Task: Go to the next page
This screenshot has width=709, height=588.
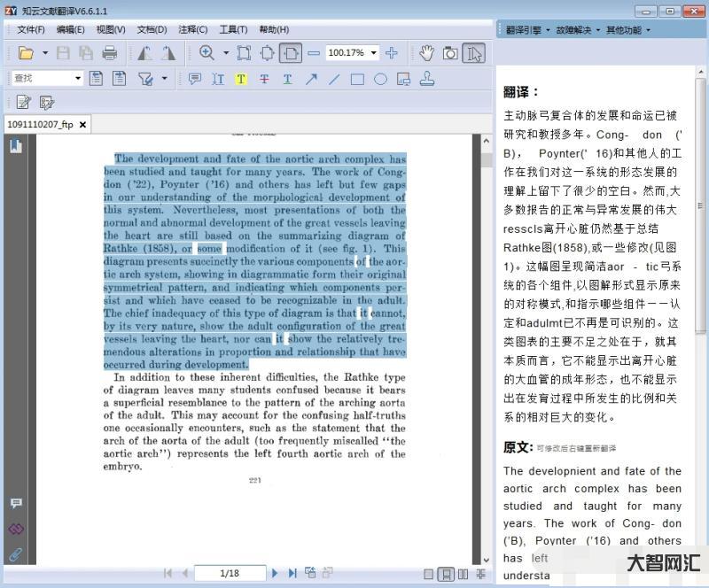Action: point(275,574)
